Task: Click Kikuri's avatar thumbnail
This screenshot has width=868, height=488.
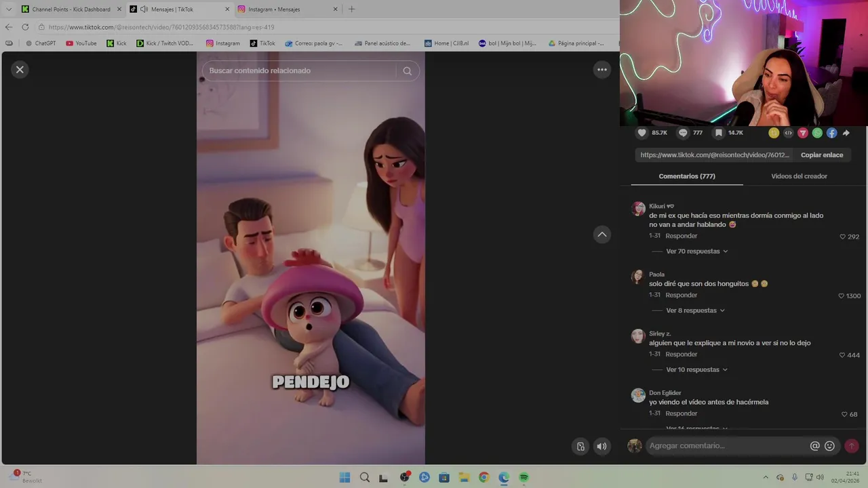Action: (x=638, y=209)
